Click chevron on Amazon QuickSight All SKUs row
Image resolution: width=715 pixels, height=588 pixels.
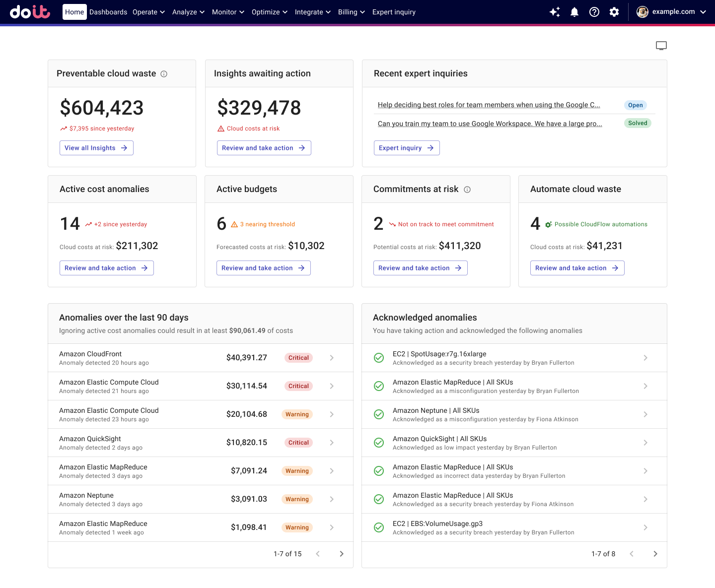(645, 443)
